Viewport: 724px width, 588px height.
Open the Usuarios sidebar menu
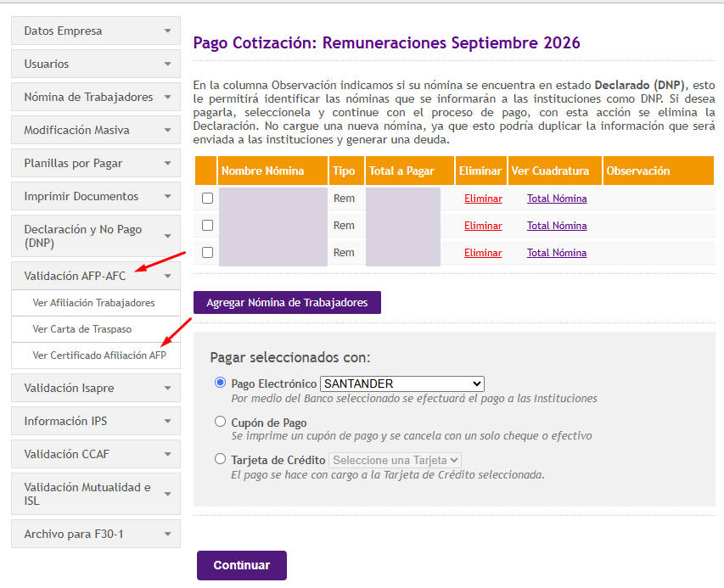96,64
